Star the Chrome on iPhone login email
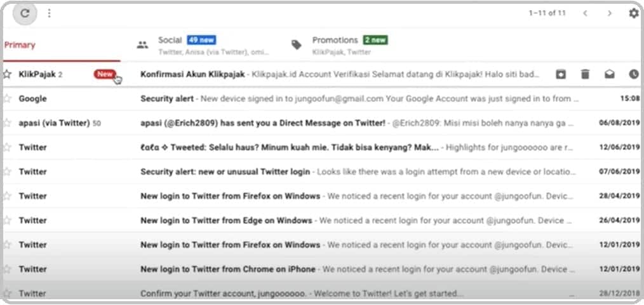 [x=7, y=269]
